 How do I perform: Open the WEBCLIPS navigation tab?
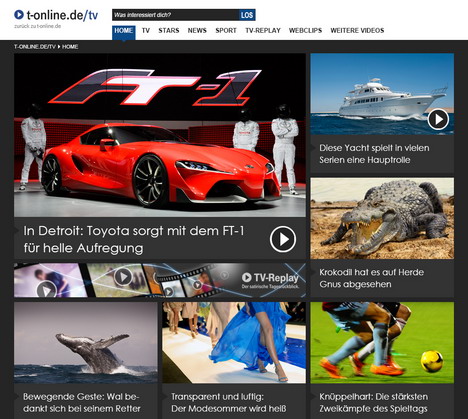(x=305, y=31)
